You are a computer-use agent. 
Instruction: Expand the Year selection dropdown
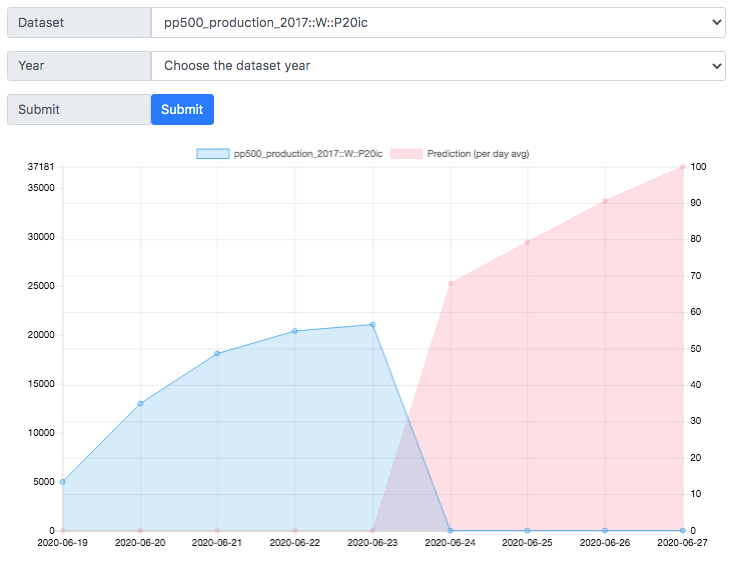(x=438, y=66)
